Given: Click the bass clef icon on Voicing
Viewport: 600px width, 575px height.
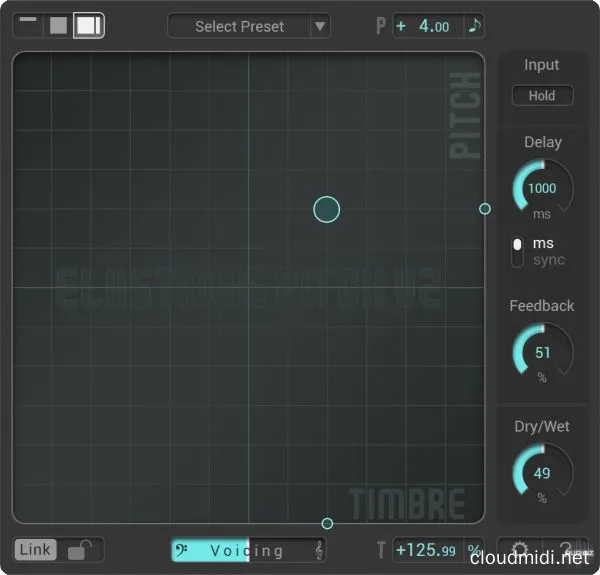Looking at the screenshot, I should click(x=182, y=550).
